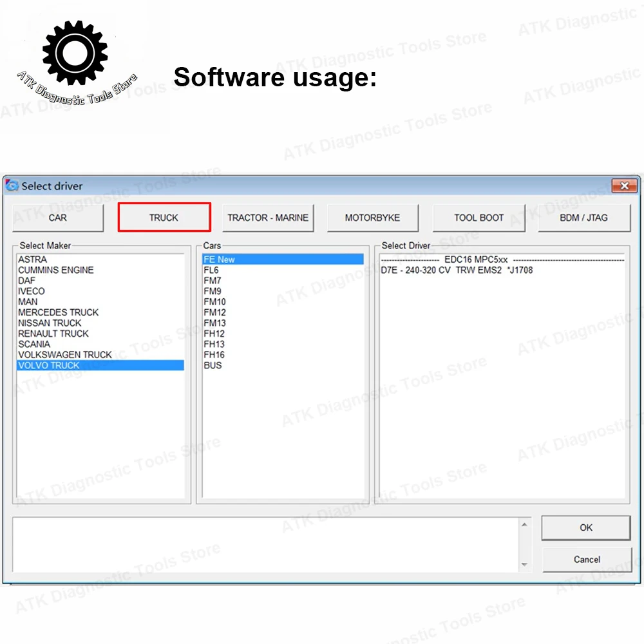This screenshot has width=644, height=644.
Task: Confirm selection with OK button
Action: click(585, 528)
